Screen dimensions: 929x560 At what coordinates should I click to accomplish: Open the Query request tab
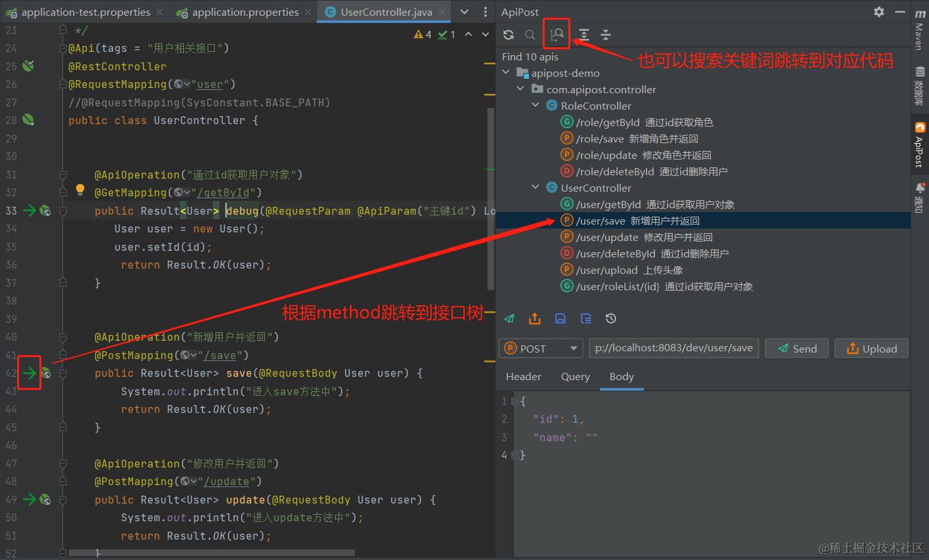(576, 377)
